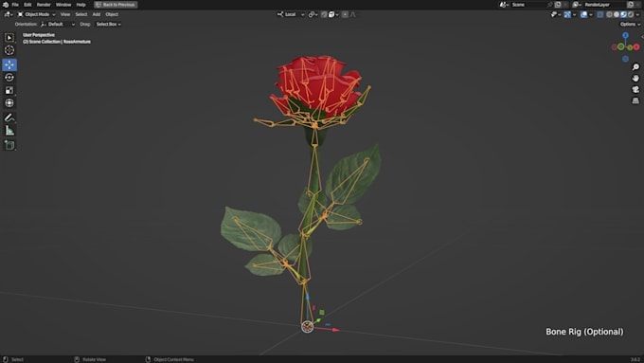This screenshot has height=363, width=644.
Task: Open the viewport Add menu
Action: [96, 14]
